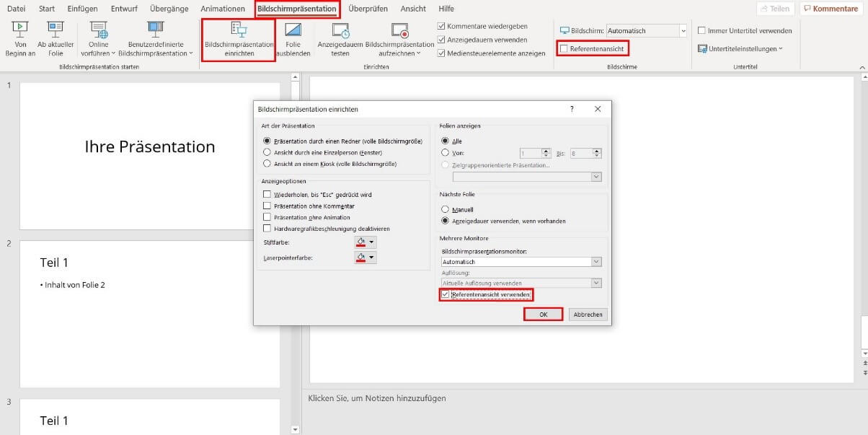Select Ansicht an einem Kiosk radio button
Screen dimensions: 868x435
[x=267, y=164]
